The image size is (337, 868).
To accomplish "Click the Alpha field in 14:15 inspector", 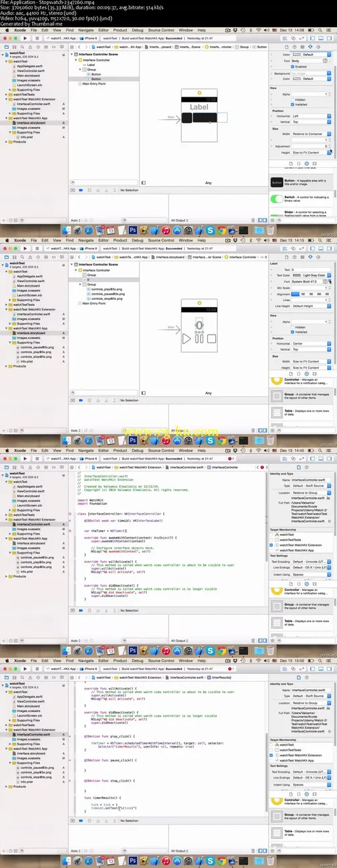I will (x=311, y=322).
